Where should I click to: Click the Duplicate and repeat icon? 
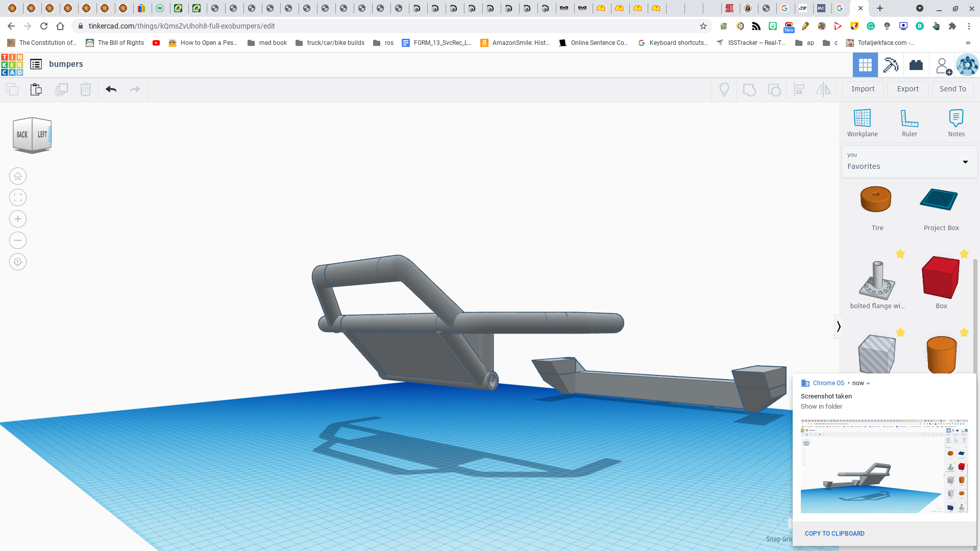click(x=61, y=89)
